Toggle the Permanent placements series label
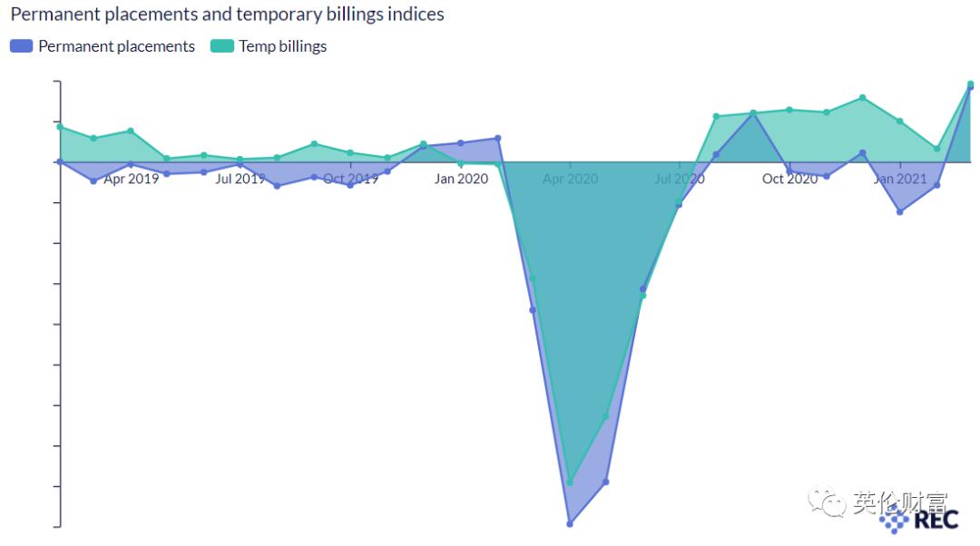The image size is (980, 546). click(116, 46)
